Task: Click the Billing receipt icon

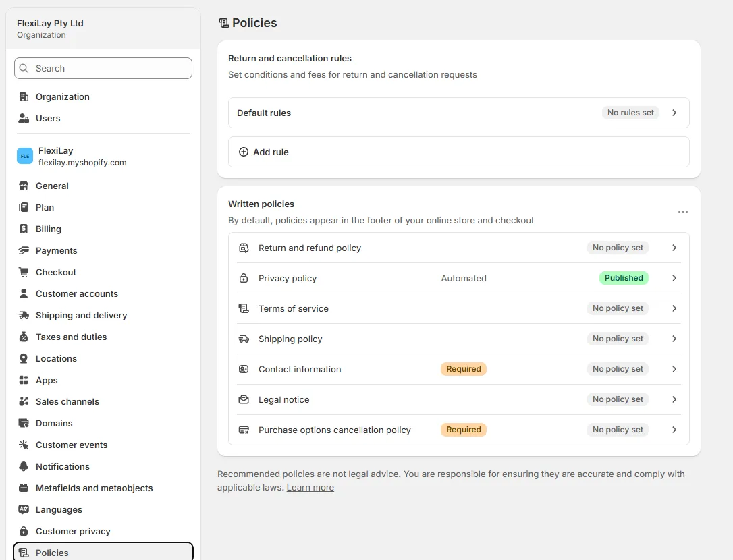Action: click(24, 229)
